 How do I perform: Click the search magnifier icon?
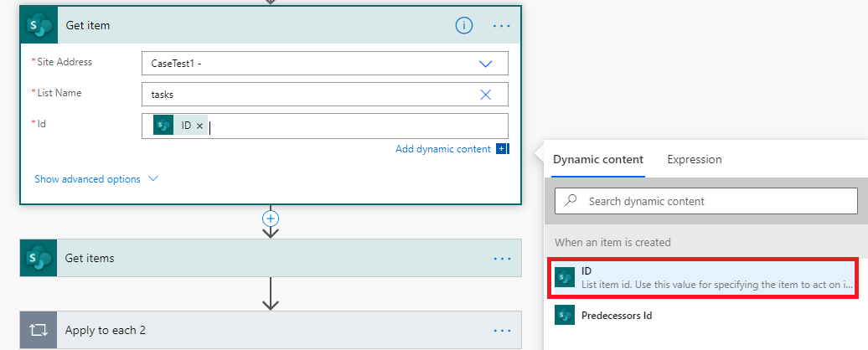coord(571,201)
